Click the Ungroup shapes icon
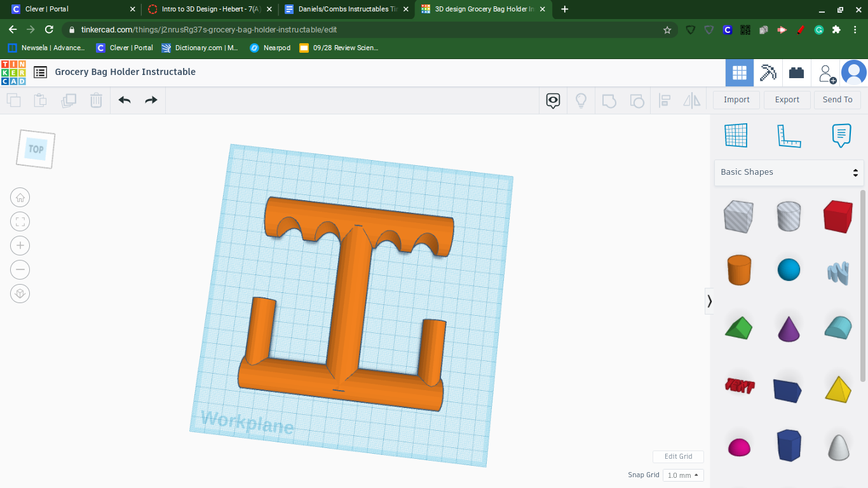Viewport: 868px width, 488px height. (x=637, y=100)
